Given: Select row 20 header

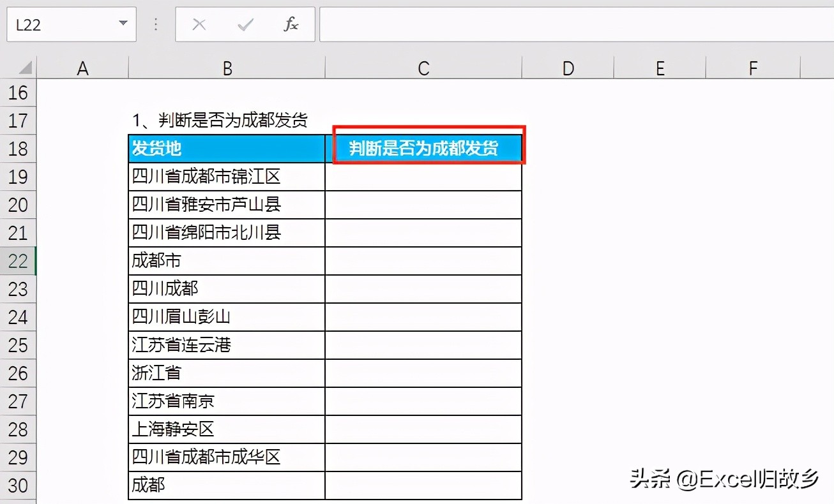Looking at the screenshot, I should [18, 205].
